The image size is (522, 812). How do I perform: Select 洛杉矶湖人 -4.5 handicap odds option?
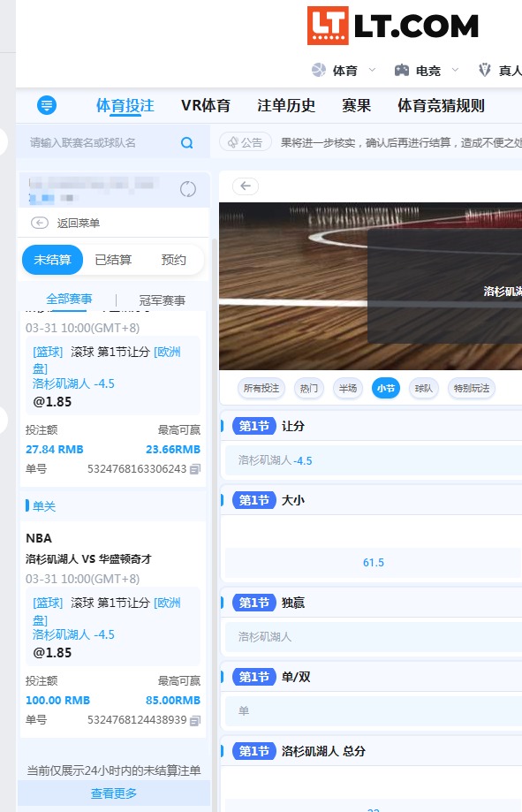point(374,460)
